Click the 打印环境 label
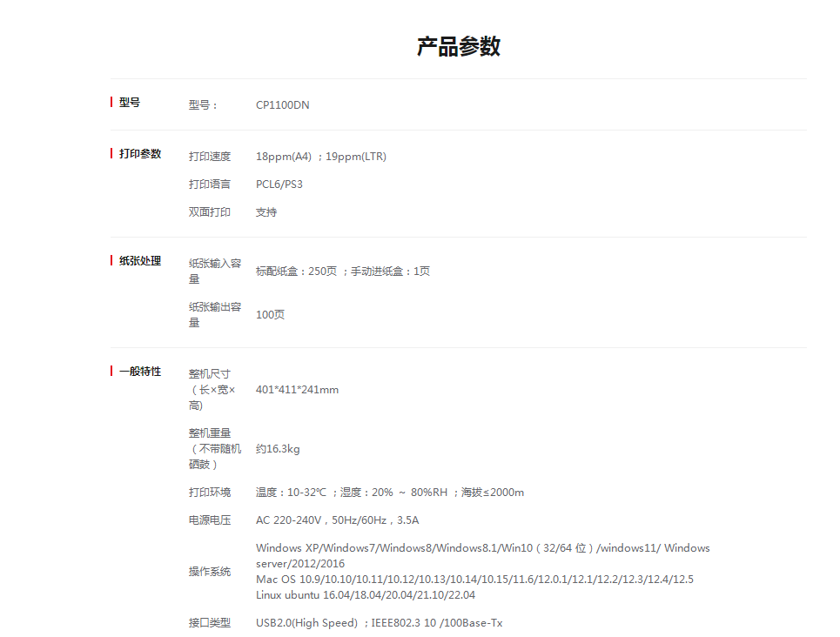Viewport: 840px width, 637px height. [210, 493]
